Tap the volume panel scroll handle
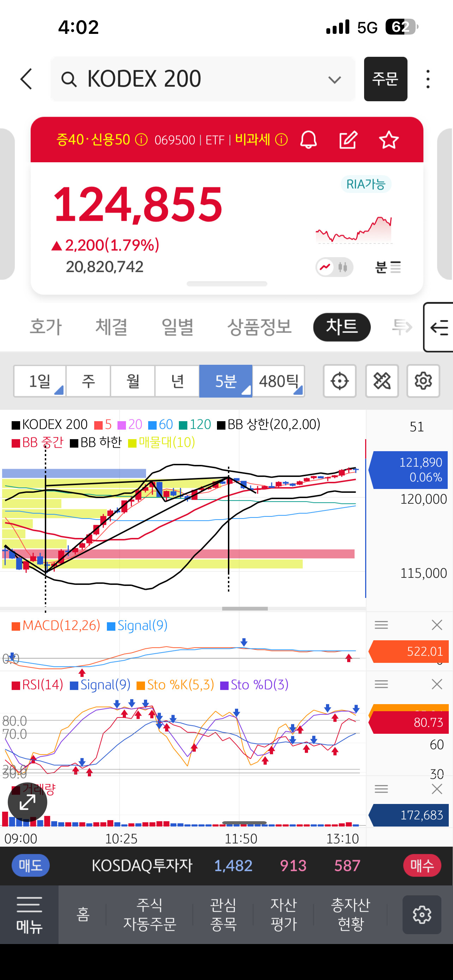The height and width of the screenshot is (980, 453). tap(244, 823)
